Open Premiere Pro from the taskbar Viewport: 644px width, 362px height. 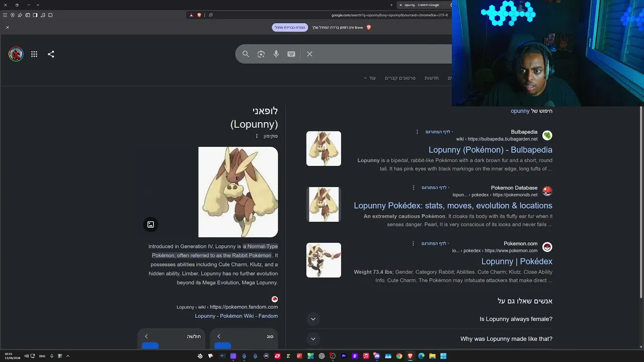(x=344, y=356)
